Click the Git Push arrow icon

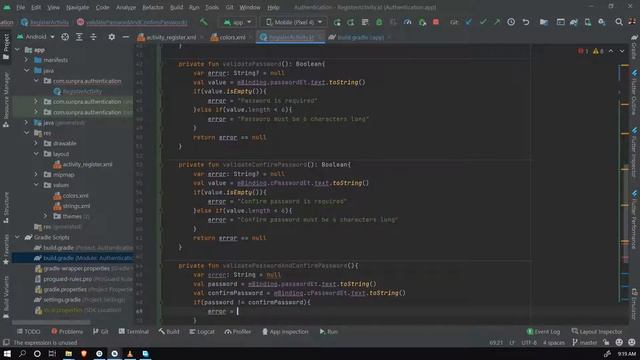point(496,22)
